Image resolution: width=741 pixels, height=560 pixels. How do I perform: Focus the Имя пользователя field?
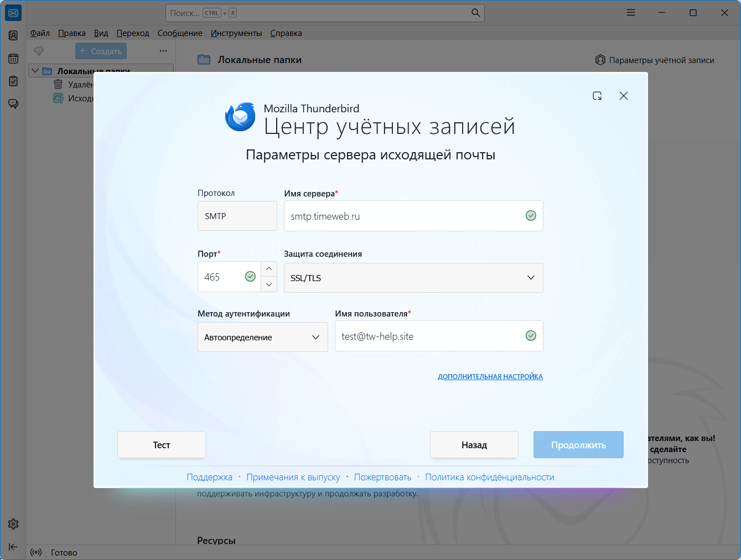439,336
